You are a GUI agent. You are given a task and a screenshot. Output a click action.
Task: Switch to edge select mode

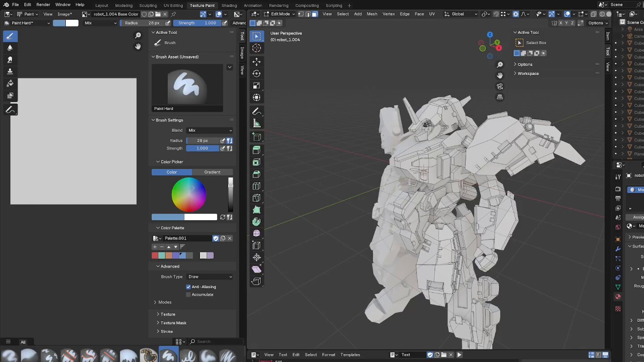(308, 14)
